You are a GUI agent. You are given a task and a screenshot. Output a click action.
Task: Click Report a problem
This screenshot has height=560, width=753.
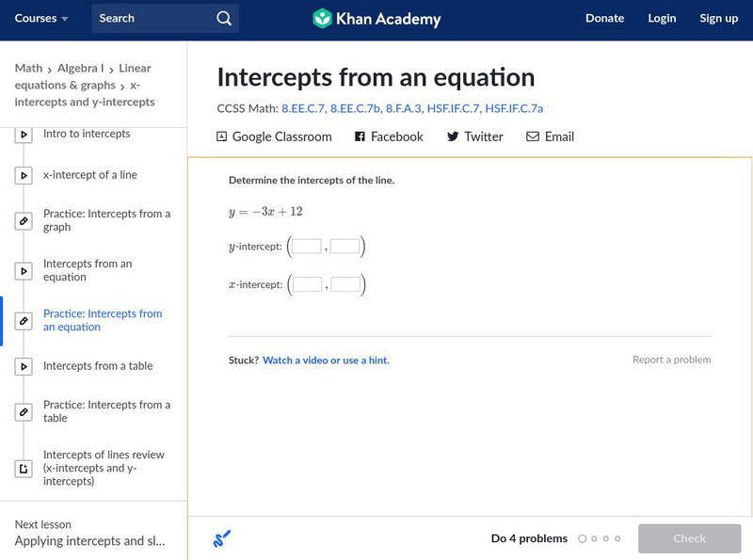[671, 360]
